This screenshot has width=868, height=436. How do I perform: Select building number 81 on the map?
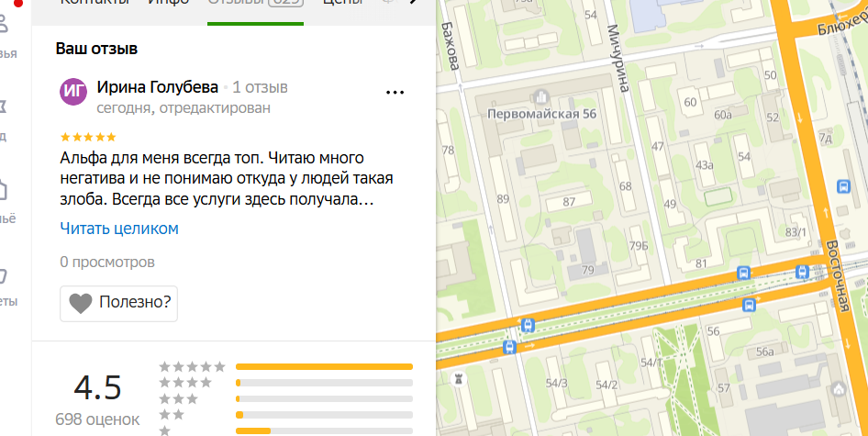pyautogui.click(x=701, y=263)
